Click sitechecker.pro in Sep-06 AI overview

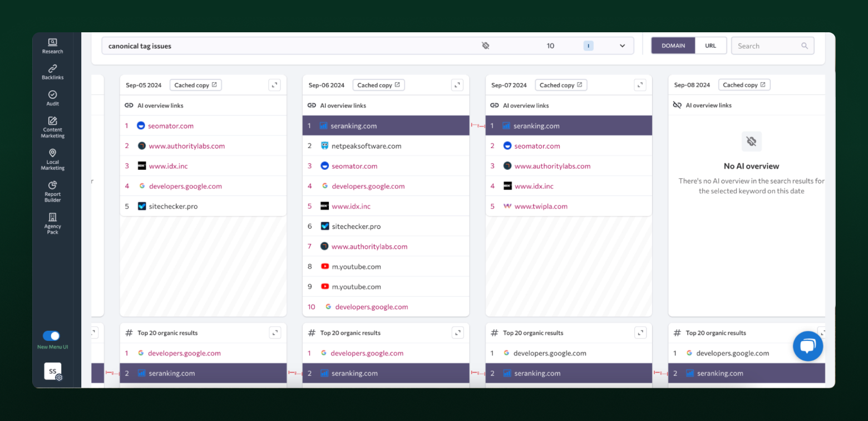point(356,226)
